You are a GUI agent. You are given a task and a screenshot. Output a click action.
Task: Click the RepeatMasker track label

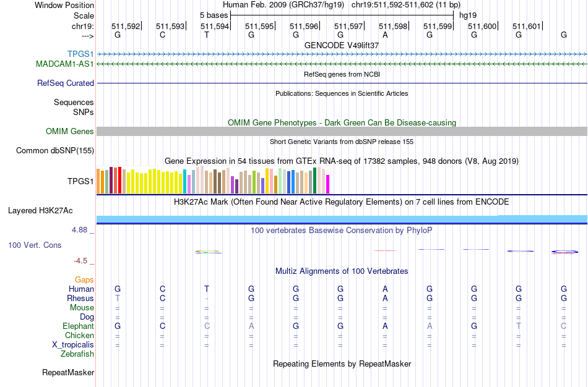pyautogui.click(x=68, y=372)
